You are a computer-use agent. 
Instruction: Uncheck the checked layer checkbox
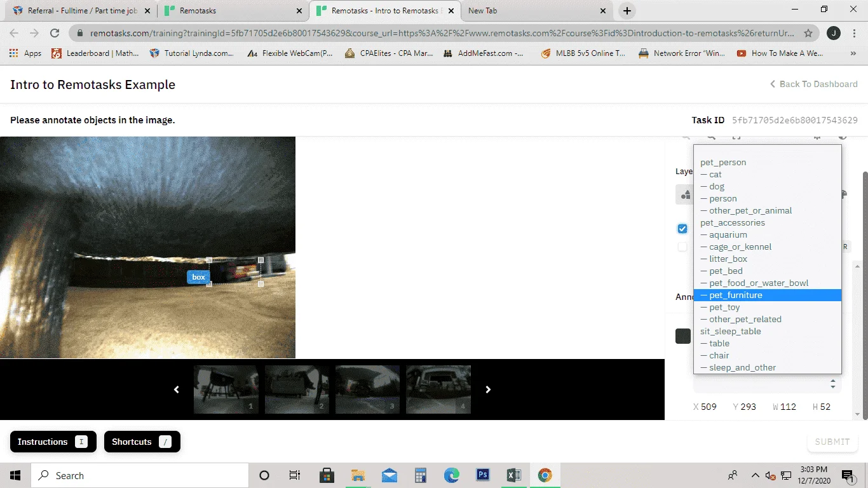point(682,229)
